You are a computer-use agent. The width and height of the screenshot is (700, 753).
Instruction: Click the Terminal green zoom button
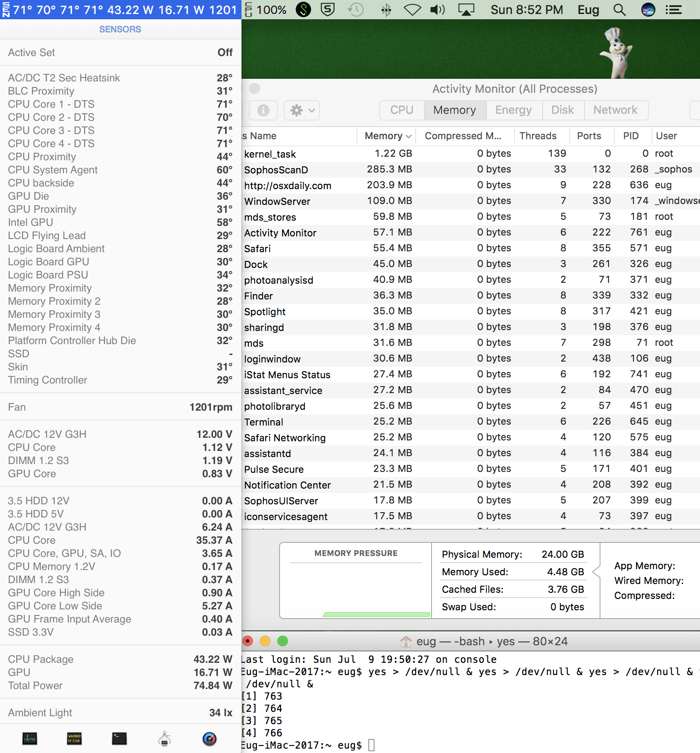pyautogui.click(x=283, y=641)
